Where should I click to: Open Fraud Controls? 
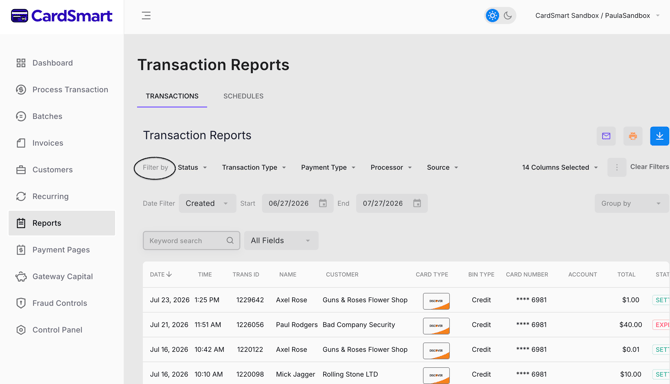coord(62,303)
